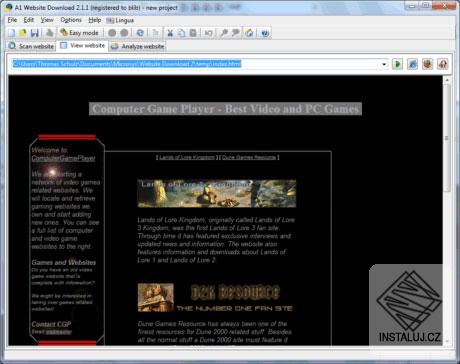Switch to the Scan website tab
The image size is (460, 364).
click(x=31, y=46)
